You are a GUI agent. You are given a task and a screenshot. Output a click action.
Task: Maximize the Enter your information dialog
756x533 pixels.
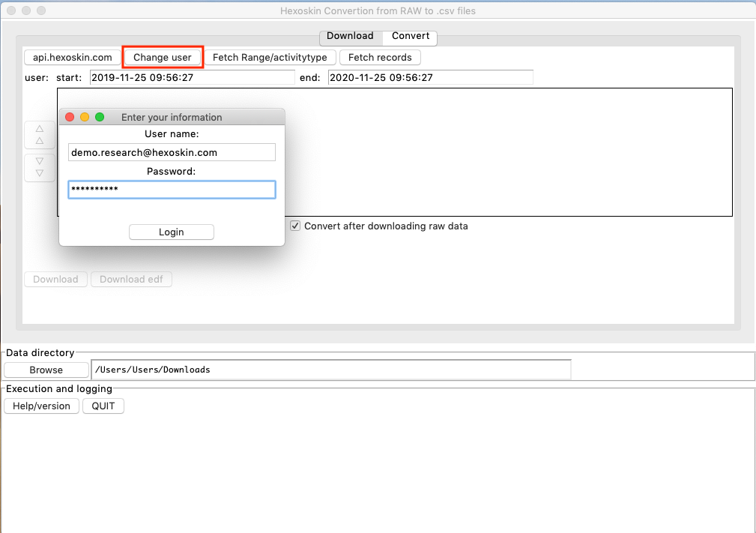coord(100,117)
